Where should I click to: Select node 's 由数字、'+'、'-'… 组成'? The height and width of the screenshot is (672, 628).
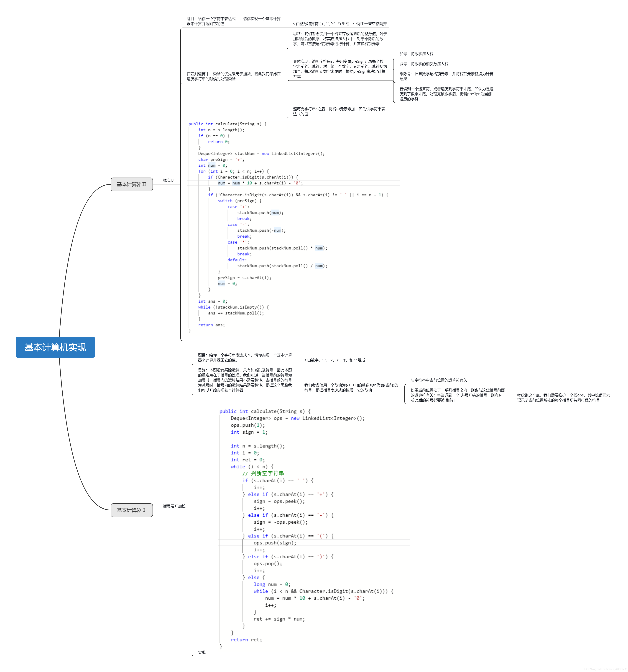335,360
